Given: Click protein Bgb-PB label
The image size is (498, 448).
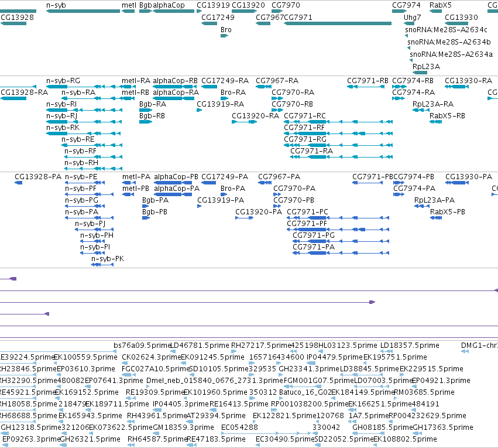Looking at the screenshot, I should pyautogui.click(x=154, y=212).
